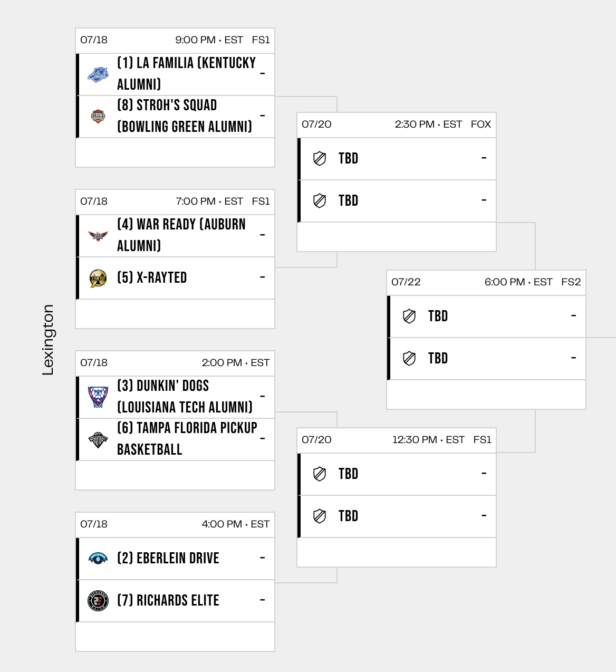
Task: Select the (5) X-Rayted team name
Action: pyautogui.click(x=152, y=278)
